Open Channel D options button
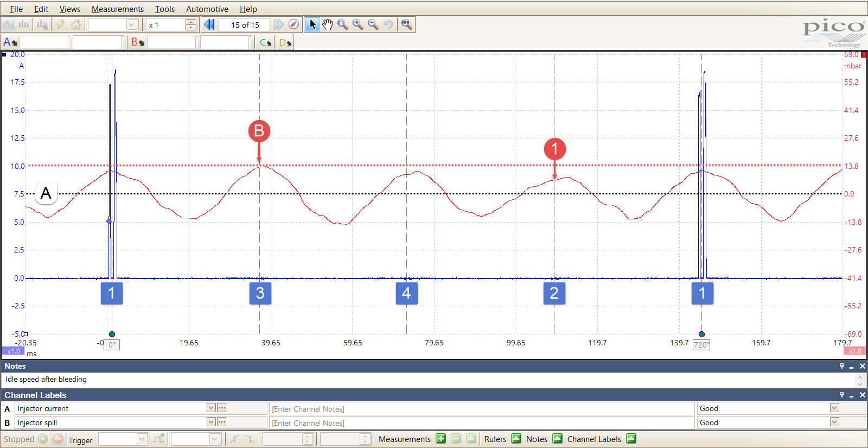Screen dimensions: 868x448 tap(285, 42)
